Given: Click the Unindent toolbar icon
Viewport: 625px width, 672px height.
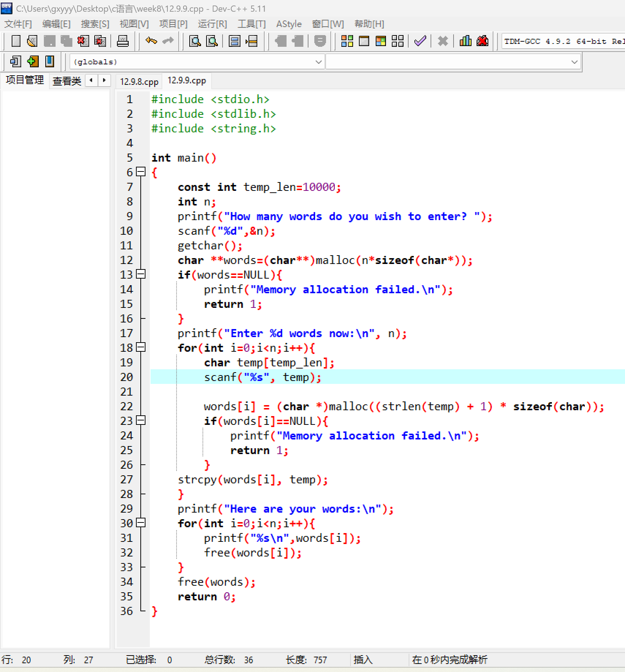Looking at the screenshot, I should pos(280,41).
